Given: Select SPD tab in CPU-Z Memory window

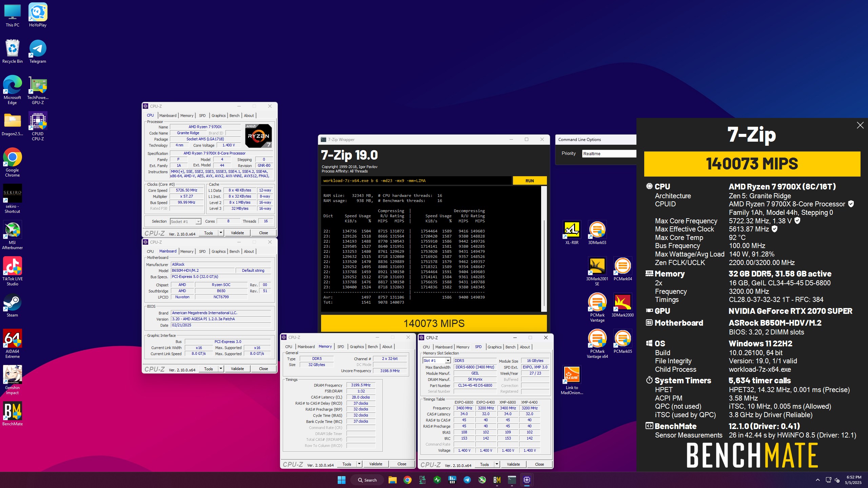Looking at the screenshot, I should coord(340,347).
